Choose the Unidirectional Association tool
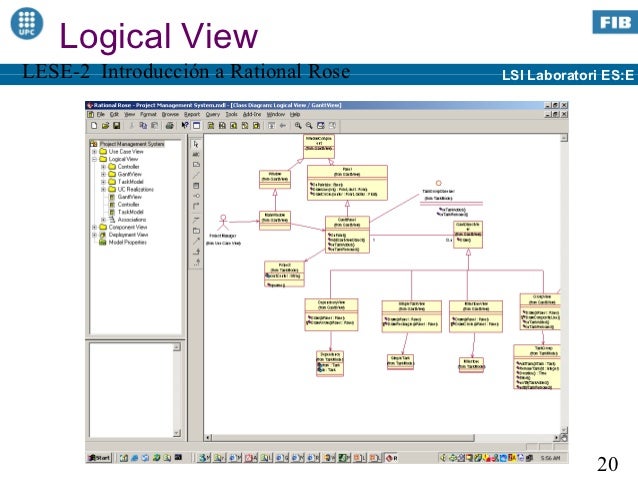This screenshot has width=638, height=479. [196, 206]
